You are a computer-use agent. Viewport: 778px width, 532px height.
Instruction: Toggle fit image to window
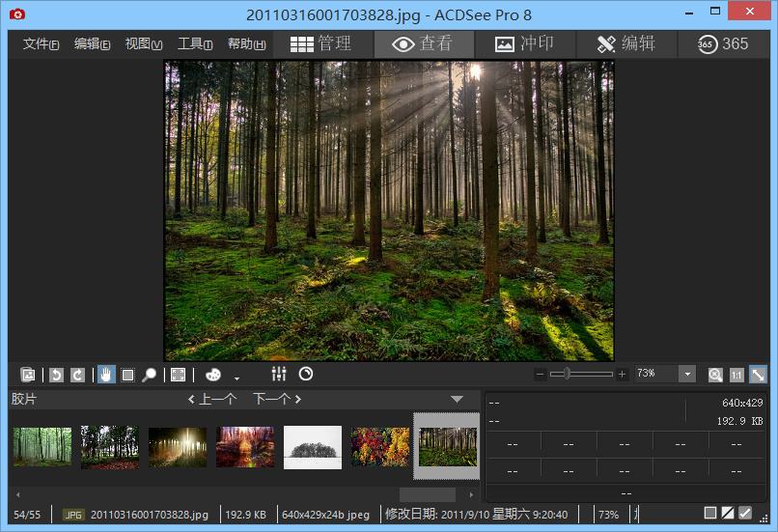coord(758,375)
